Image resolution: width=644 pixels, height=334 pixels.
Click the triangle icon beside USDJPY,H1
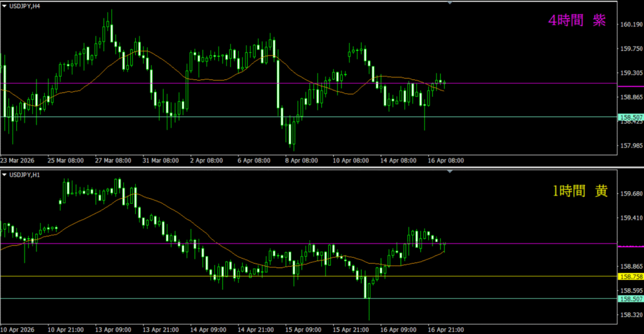(x=4, y=174)
